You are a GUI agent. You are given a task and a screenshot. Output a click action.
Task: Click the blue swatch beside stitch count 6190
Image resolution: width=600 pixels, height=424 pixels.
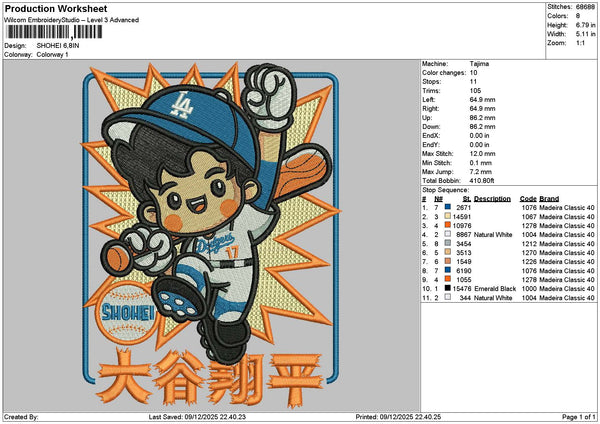[447, 270]
